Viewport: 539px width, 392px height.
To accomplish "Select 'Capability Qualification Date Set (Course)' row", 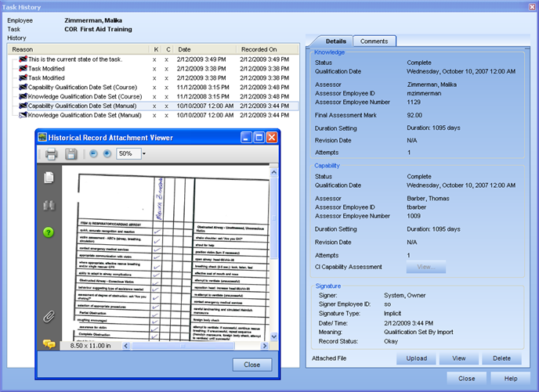I will point(154,87).
